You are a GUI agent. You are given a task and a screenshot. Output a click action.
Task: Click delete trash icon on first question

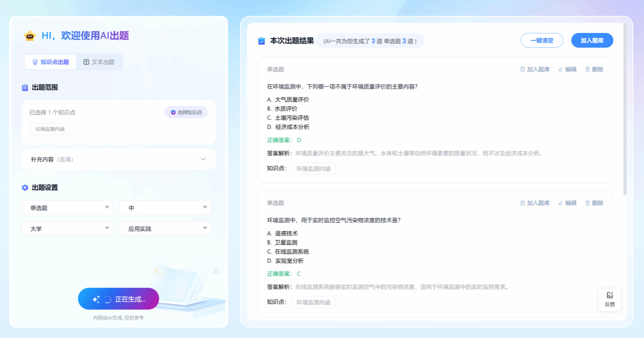click(x=588, y=70)
